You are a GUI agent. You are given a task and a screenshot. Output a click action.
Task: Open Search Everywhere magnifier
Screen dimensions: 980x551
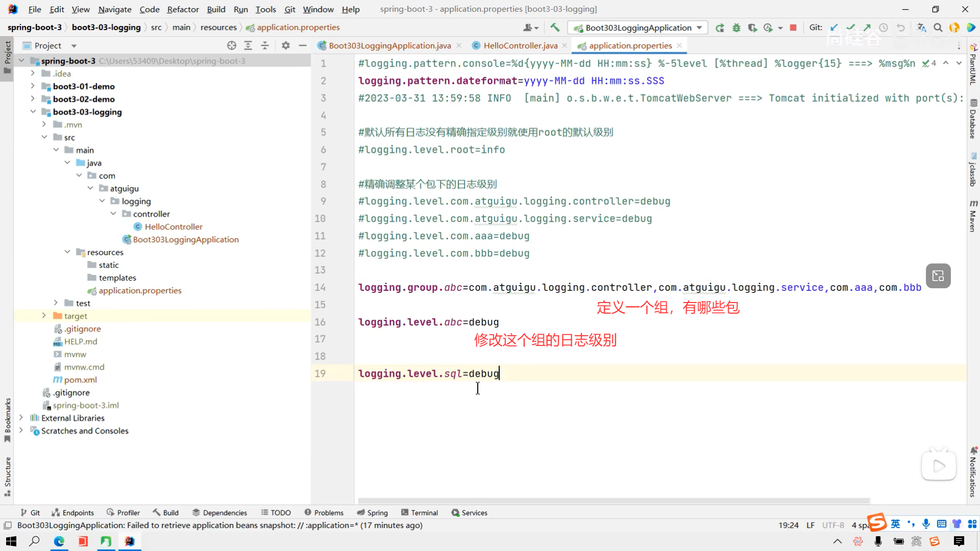(938, 28)
